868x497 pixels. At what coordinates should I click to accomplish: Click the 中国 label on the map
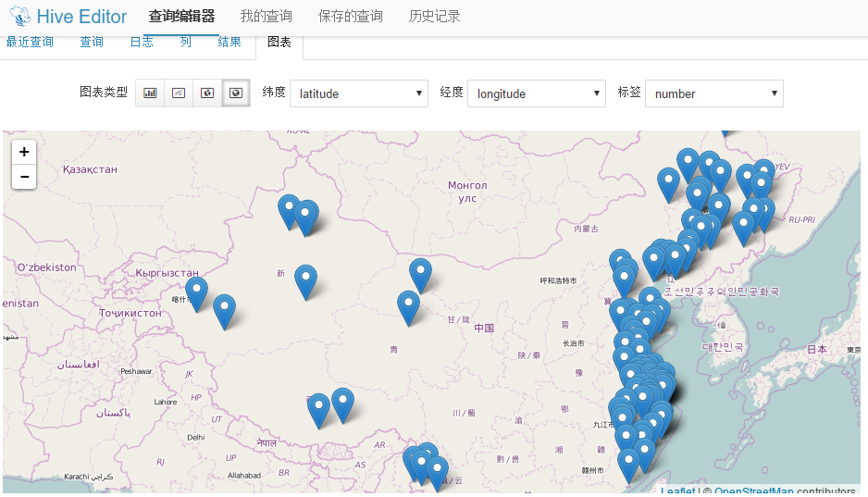point(484,329)
